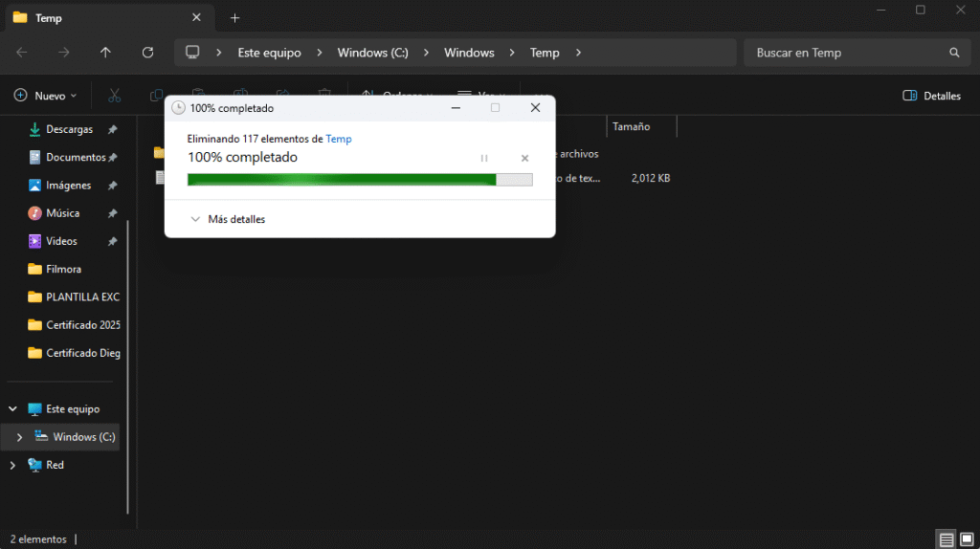Click the search magnifier icon
The height and width of the screenshot is (549, 980).
point(954,53)
